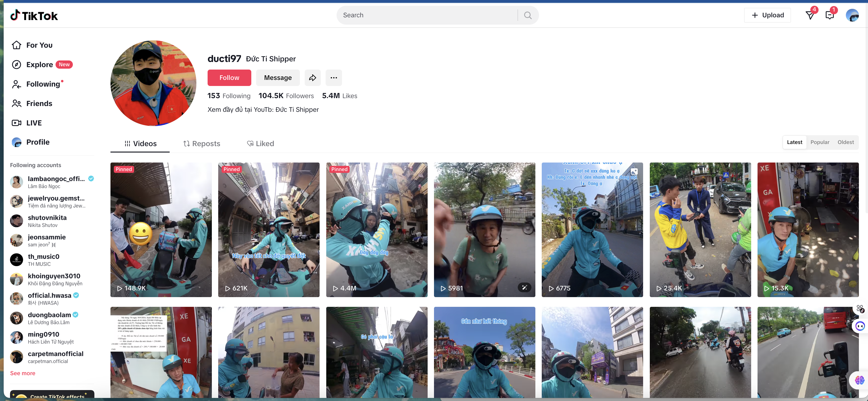The height and width of the screenshot is (401, 868).
Task: Switch to the Reposts tab
Action: (x=202, y=143)
